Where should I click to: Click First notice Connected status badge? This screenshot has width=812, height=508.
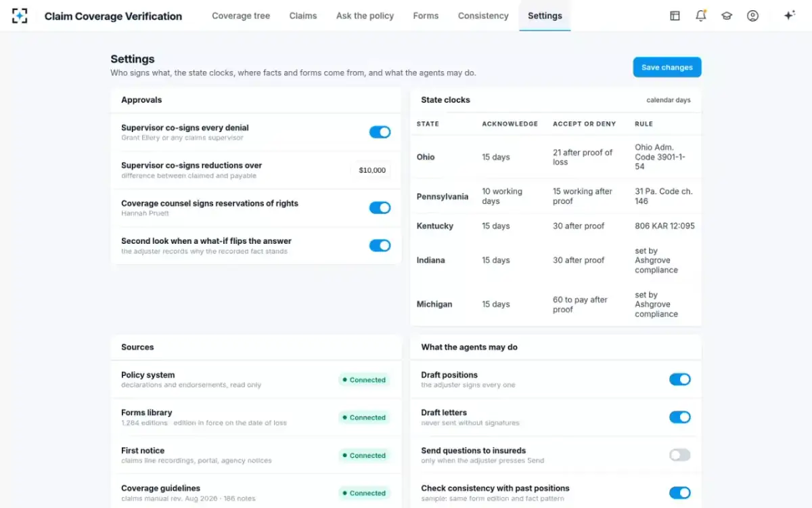point(364,456)
